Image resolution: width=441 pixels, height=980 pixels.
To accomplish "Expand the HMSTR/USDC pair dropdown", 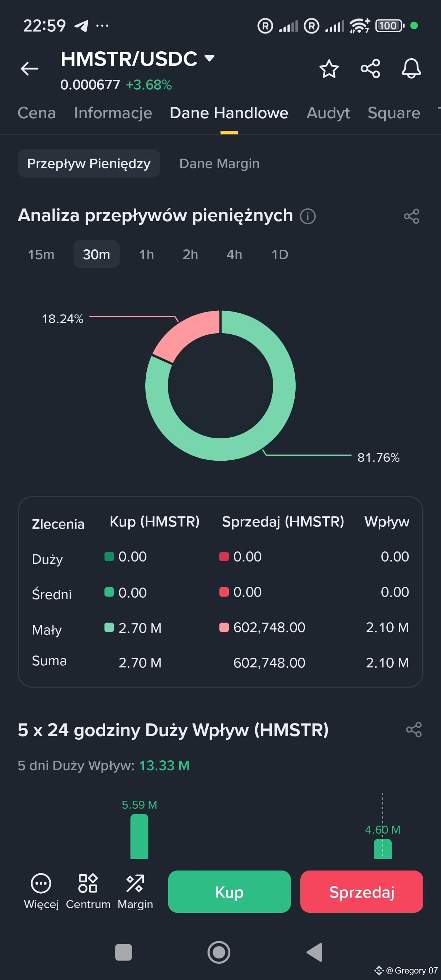I will (x=209, y=58).
